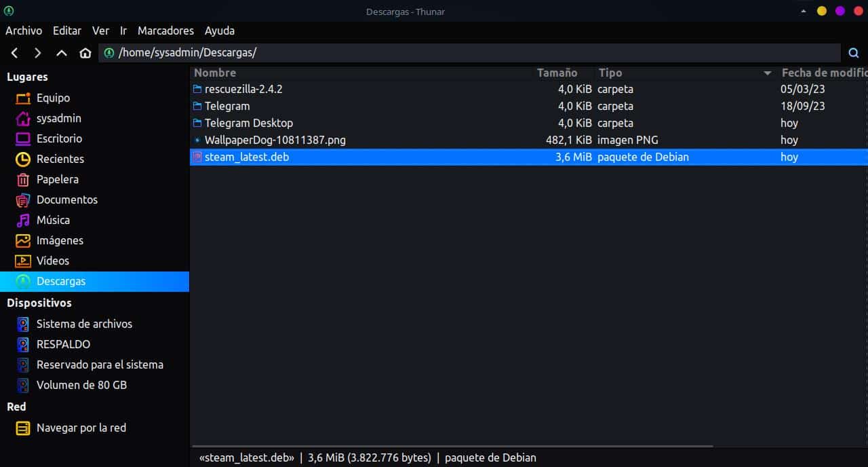Screen dimensions: 868x467
Task: Click the Navegar por la red icon
Action: [x=23, y=428]
